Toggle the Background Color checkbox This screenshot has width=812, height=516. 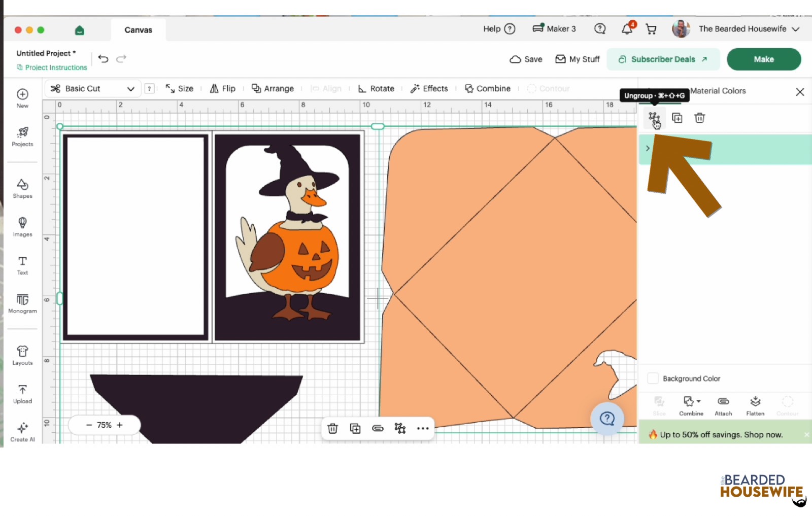tap(653, 379)
